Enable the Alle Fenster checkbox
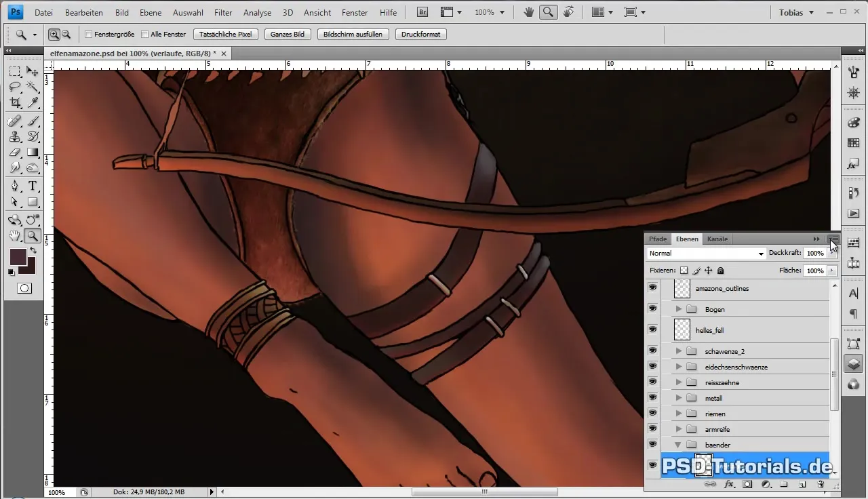The image size is (868, 499). click(144, 35)
